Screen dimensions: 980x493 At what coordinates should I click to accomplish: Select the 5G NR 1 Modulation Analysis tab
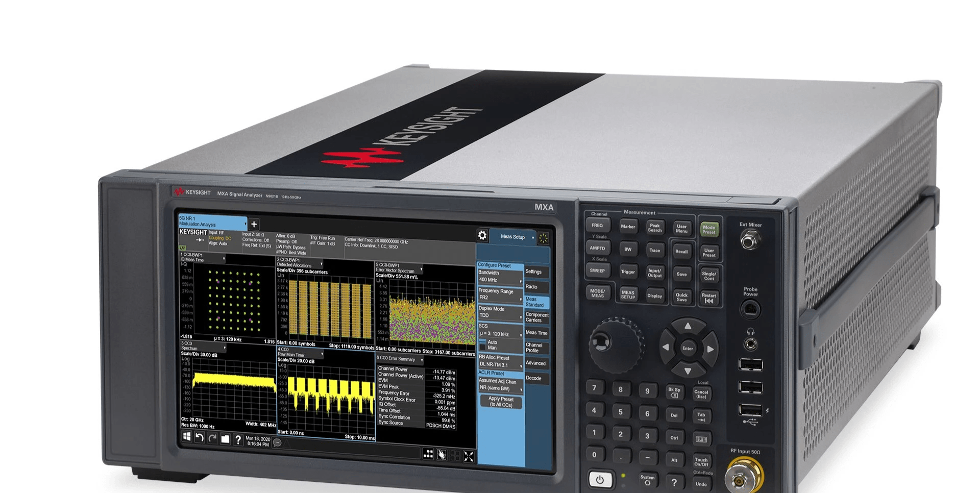coord(212,221)
